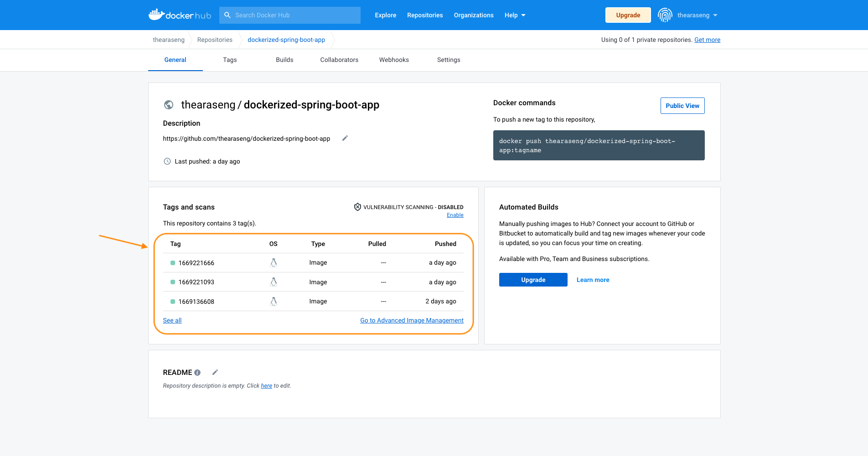Click the fingerprint avatar icon

(x=665, y=15)
